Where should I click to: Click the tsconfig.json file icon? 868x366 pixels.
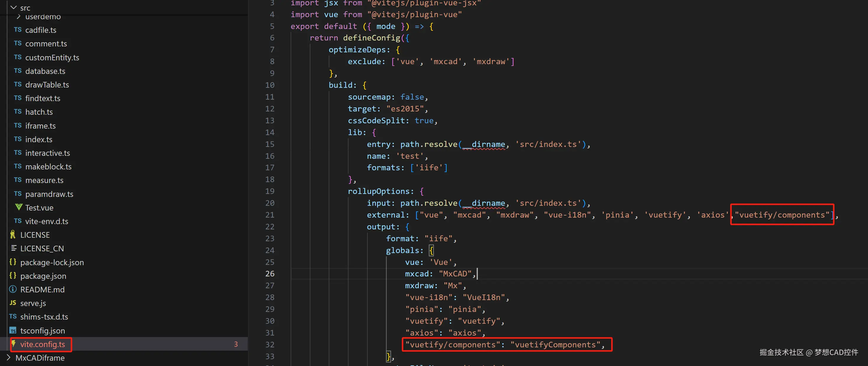[x=13, y=330]
